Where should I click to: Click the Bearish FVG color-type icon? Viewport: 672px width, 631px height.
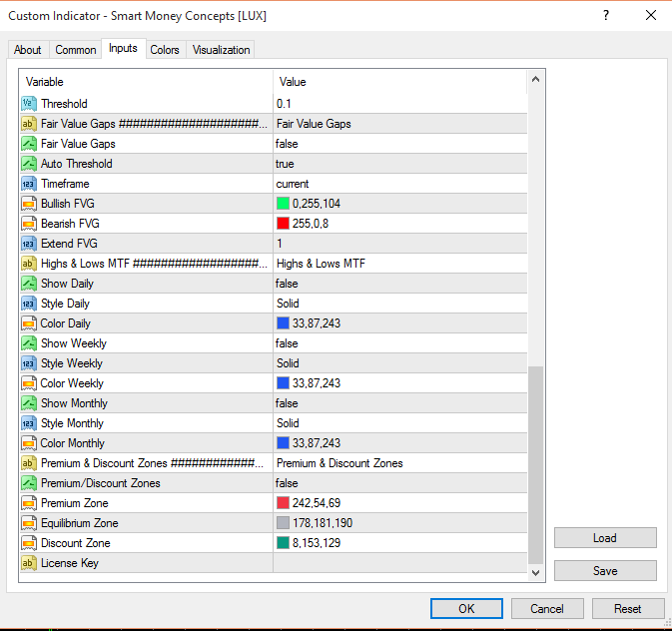pos(29,224)
